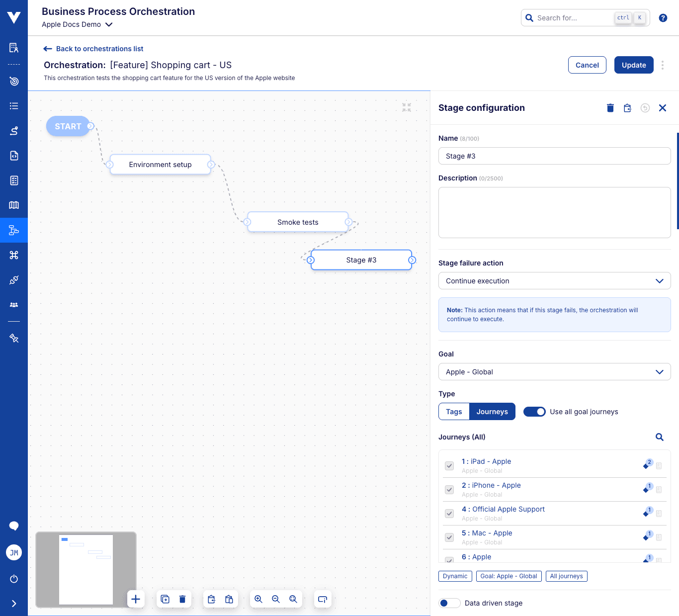The width and height of the screenshot is (679, 616).
Task: Toggle the checkbox for iPad - Apple journey
Action: pos(449,466)
